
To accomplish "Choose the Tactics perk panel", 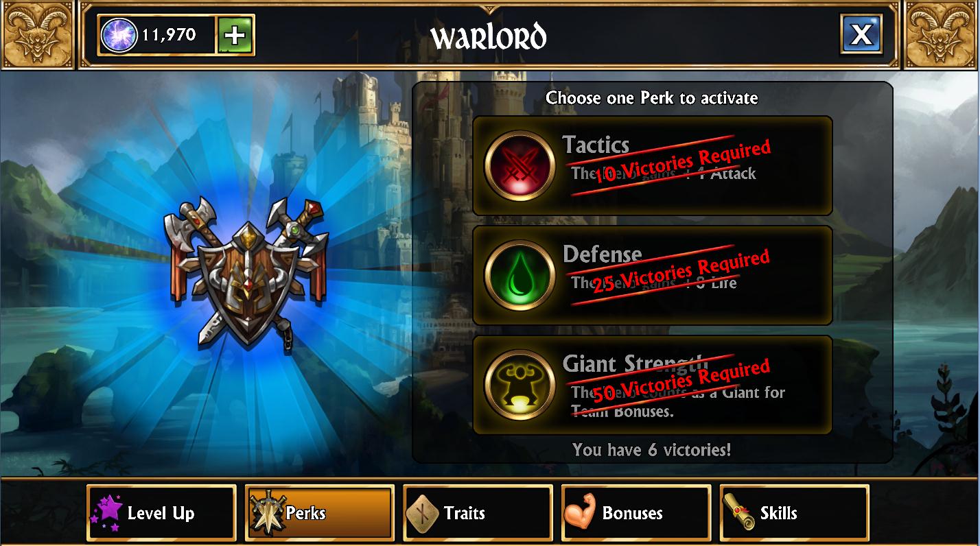I will [653, 165].
